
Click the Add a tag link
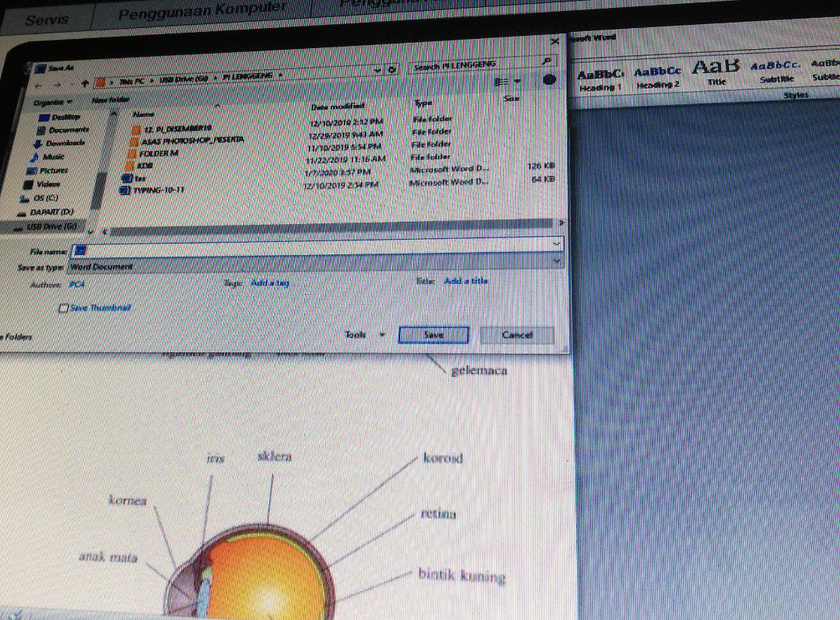click(269, 283)
